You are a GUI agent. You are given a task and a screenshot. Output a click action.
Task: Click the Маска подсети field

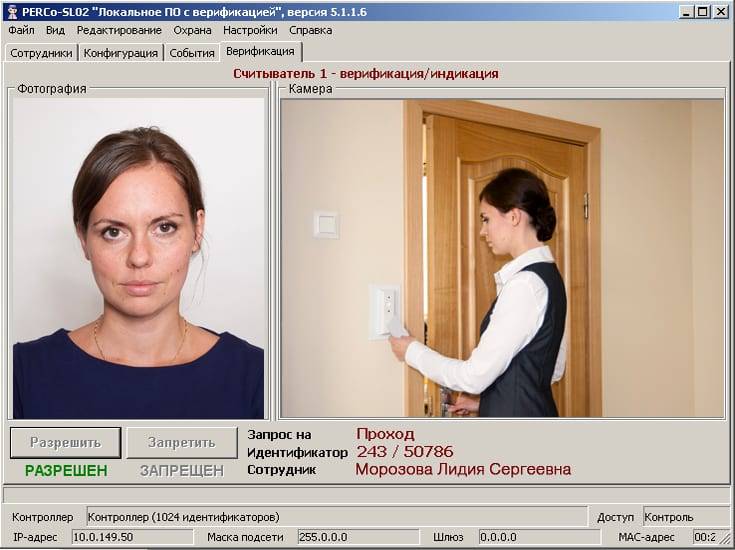pyautogui.click(x=357, y=537)
